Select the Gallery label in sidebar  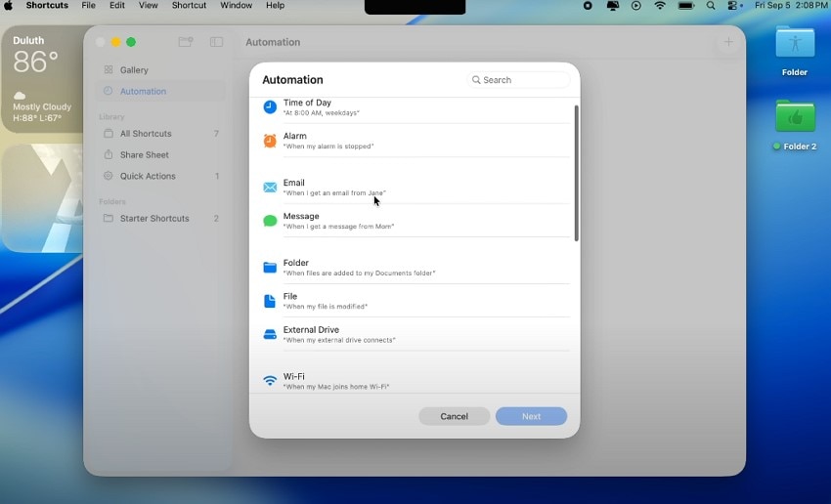[134, 70]
